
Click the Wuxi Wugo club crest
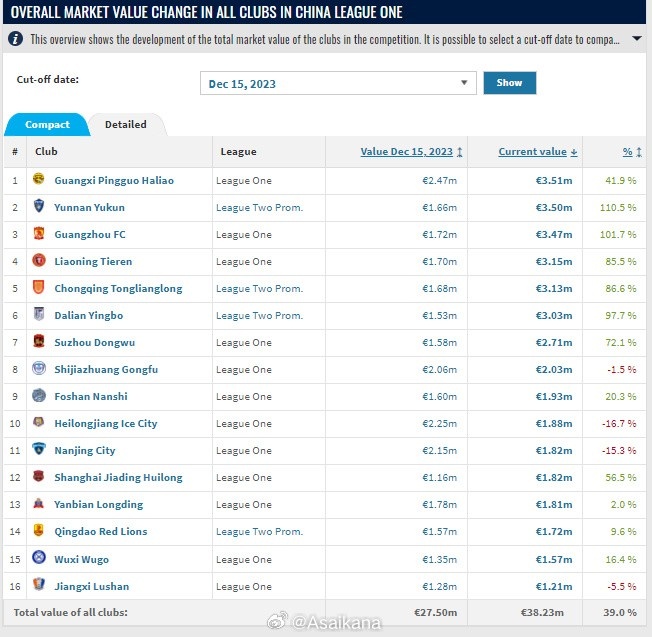point(38,558)
